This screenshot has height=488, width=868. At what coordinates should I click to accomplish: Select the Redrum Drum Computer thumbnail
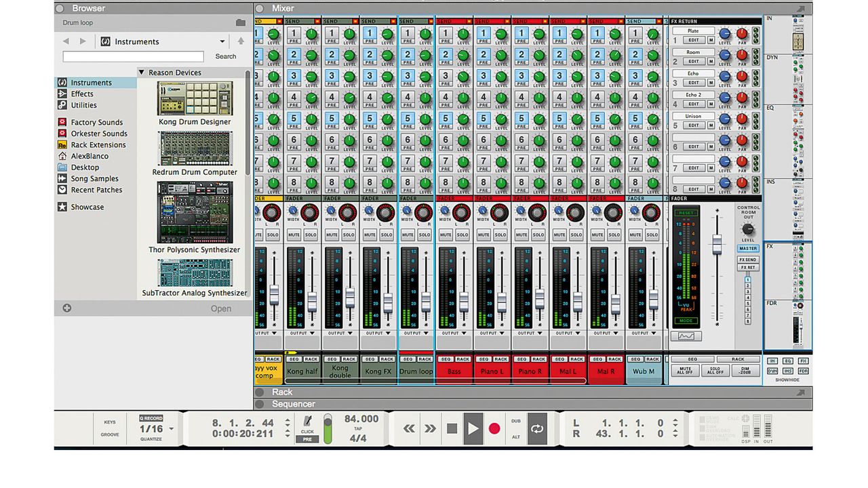(195, 148)
